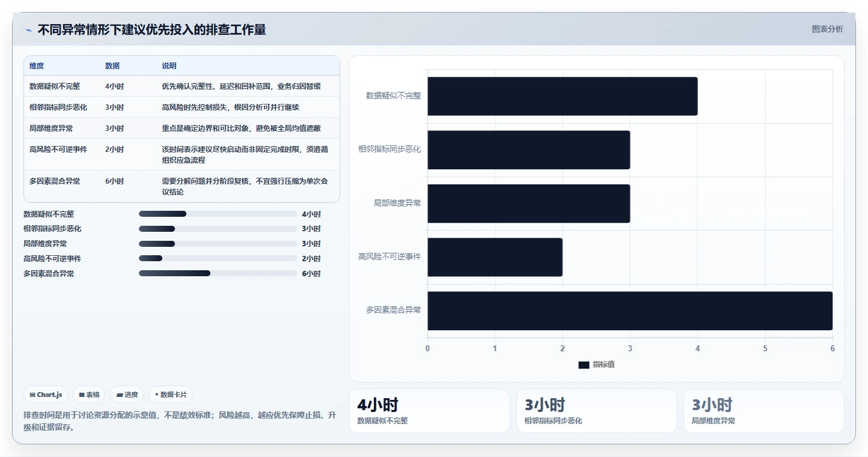
Task: Click the blue icon beside the dashboard title
Action: [x=28, y=29]
